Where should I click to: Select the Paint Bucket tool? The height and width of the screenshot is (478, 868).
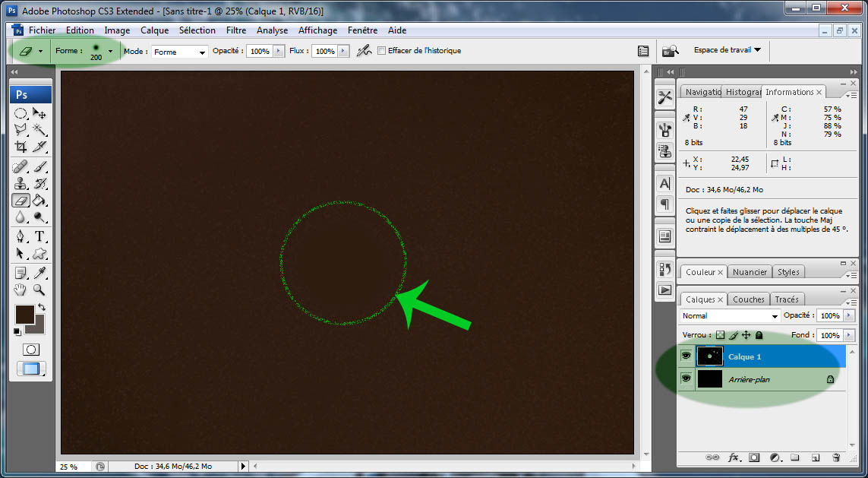click(39, 200)
